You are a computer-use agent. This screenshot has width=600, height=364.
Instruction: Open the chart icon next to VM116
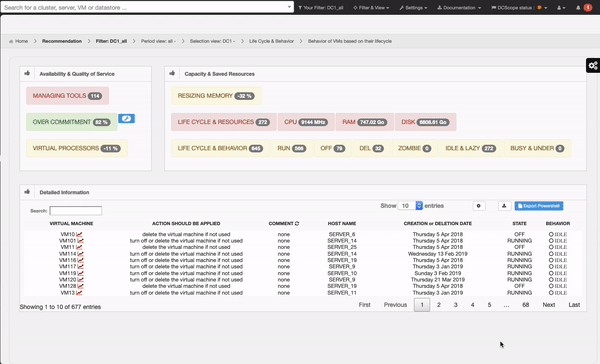[x=80, y=260]
